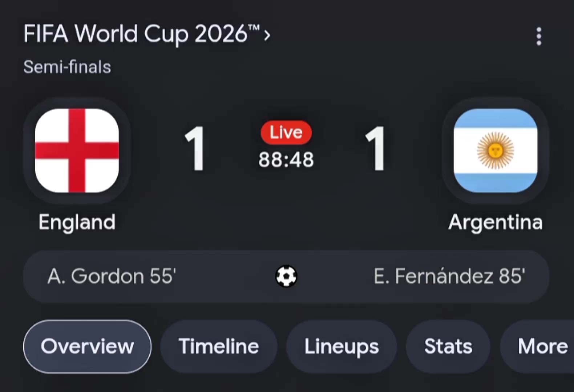Click the England team name
The image size is (574, 392).
coord(77,222)
